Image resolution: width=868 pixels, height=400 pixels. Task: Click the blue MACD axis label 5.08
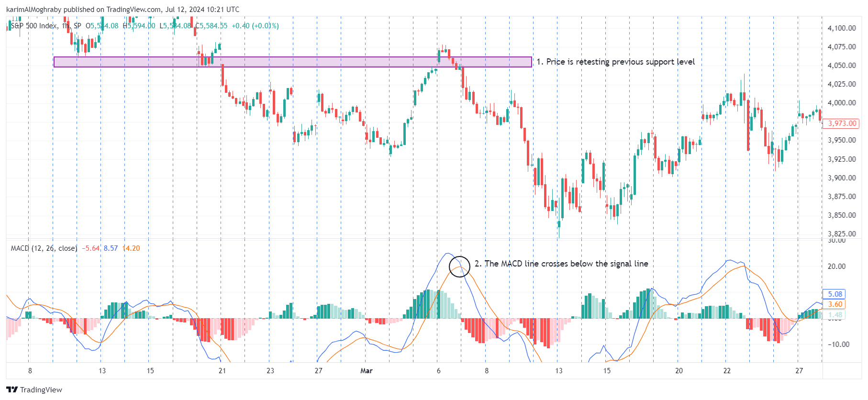pos(835,294)
